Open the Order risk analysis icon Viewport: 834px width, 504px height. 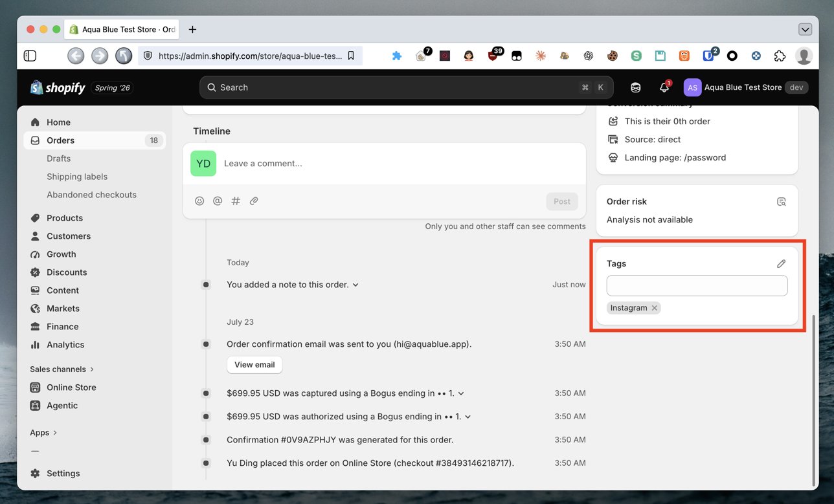point(782,202)
